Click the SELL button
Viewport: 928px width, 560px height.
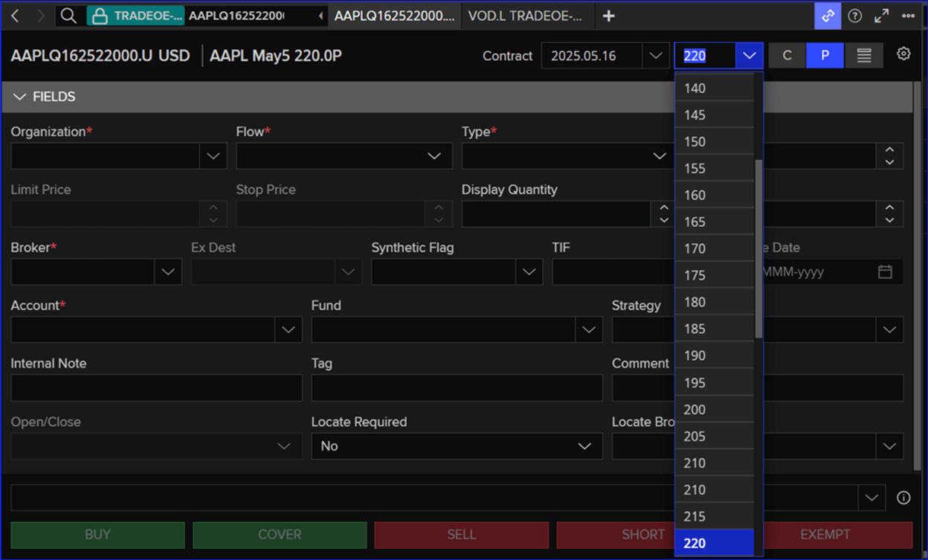point(461,535)
